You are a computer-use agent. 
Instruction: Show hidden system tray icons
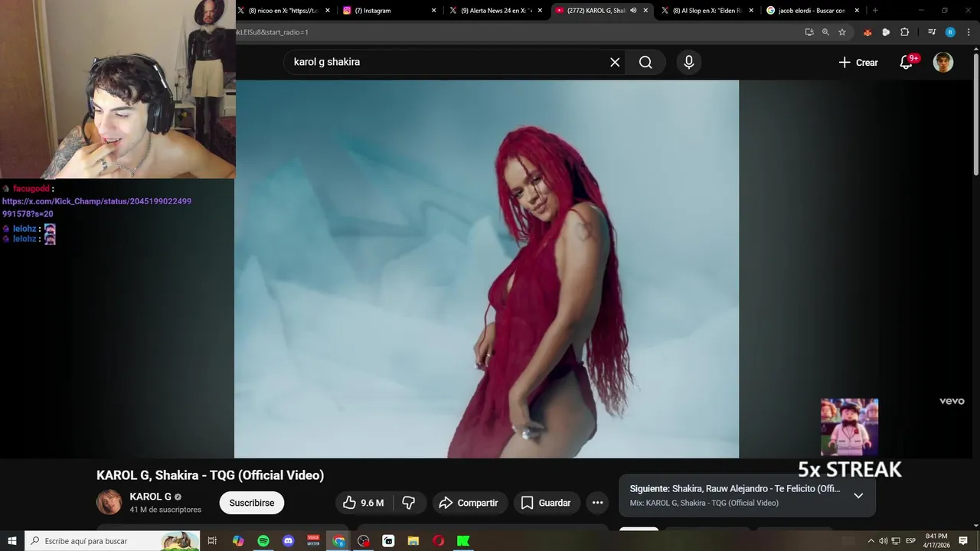point(871,541)
